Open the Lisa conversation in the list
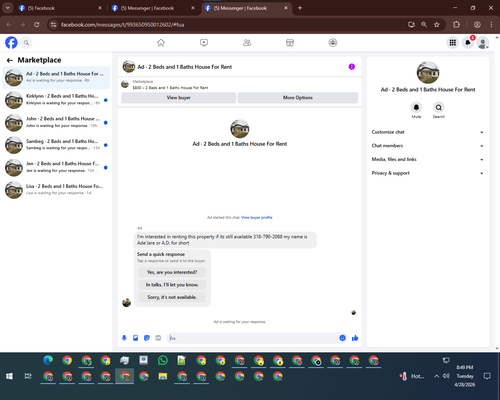500x400 pixels. [x=56, y=190]
